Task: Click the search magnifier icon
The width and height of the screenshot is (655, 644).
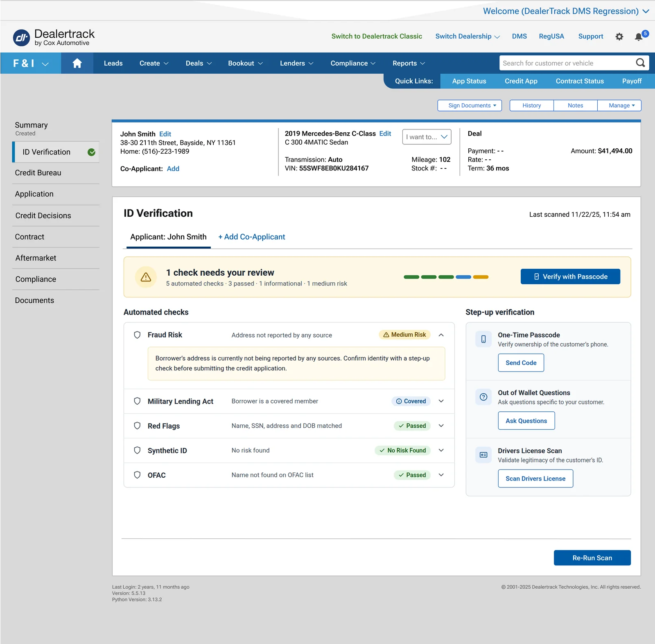Action: (640, 63)
